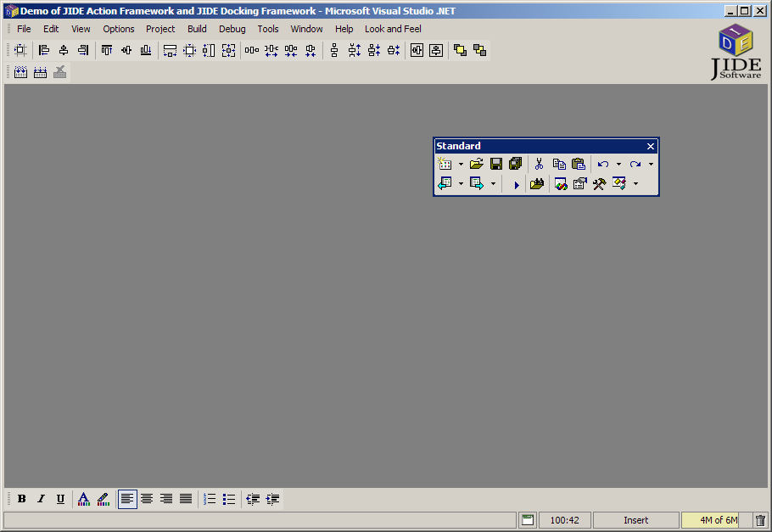Viewport: 772px width, 532px height.
Task: Remove vertical spacing between controls
Action: pyautogui.click(x=394, y=50)
